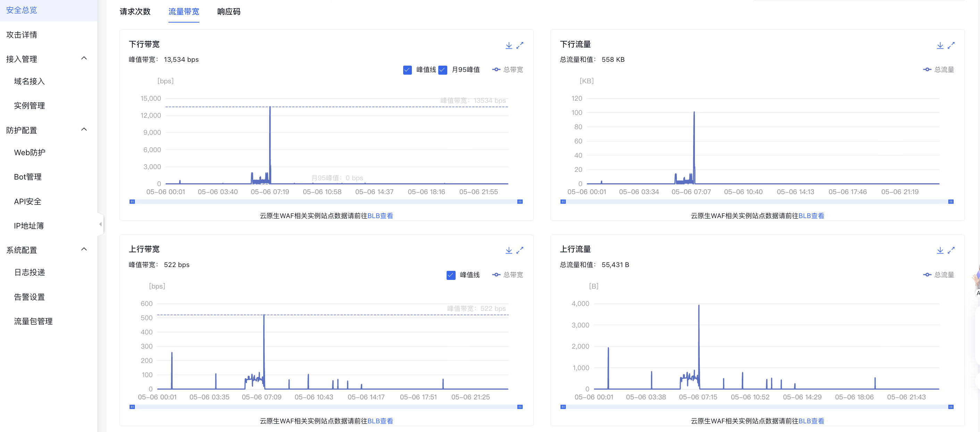Click left zoom handle of 下行带宽 range slider

(x=132, y=201)
